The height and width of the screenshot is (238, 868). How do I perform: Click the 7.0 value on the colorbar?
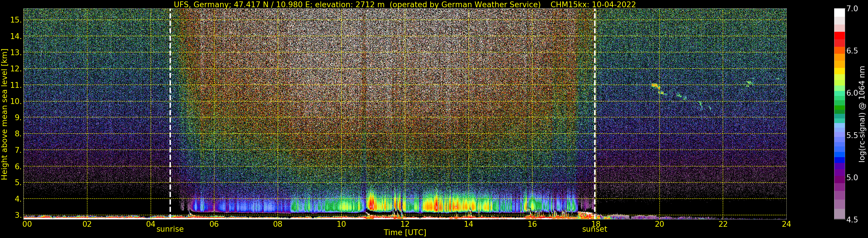click(852, 9)
